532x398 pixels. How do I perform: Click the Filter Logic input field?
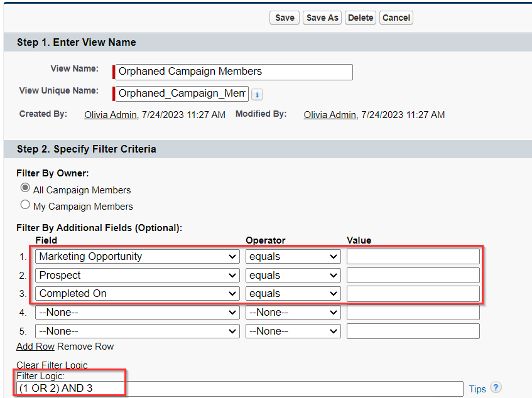239,389
